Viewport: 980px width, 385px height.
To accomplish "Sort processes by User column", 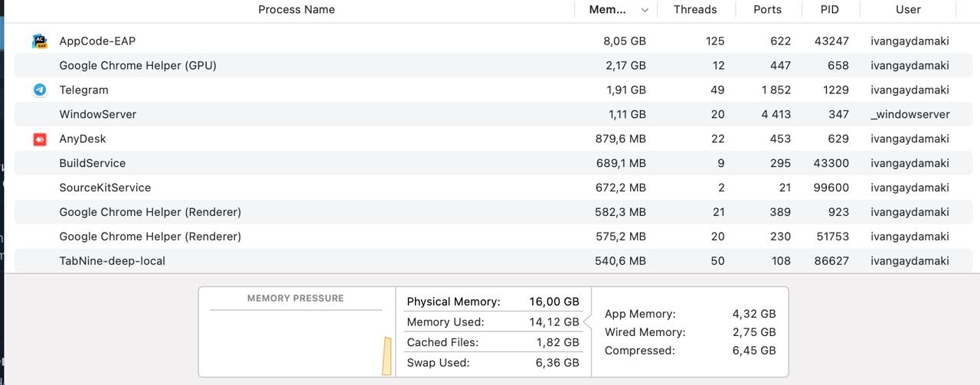I will click(908, 10).
